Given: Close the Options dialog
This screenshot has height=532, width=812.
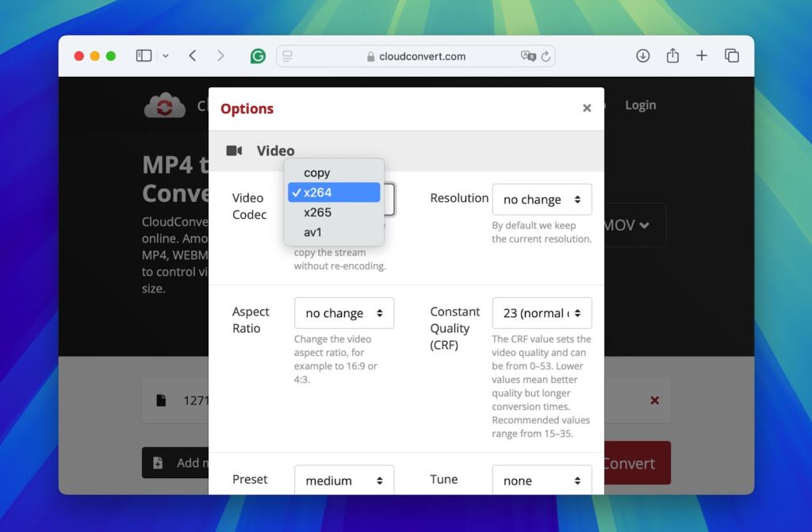Looking at the screenshot, I should [x=587, y=108].
